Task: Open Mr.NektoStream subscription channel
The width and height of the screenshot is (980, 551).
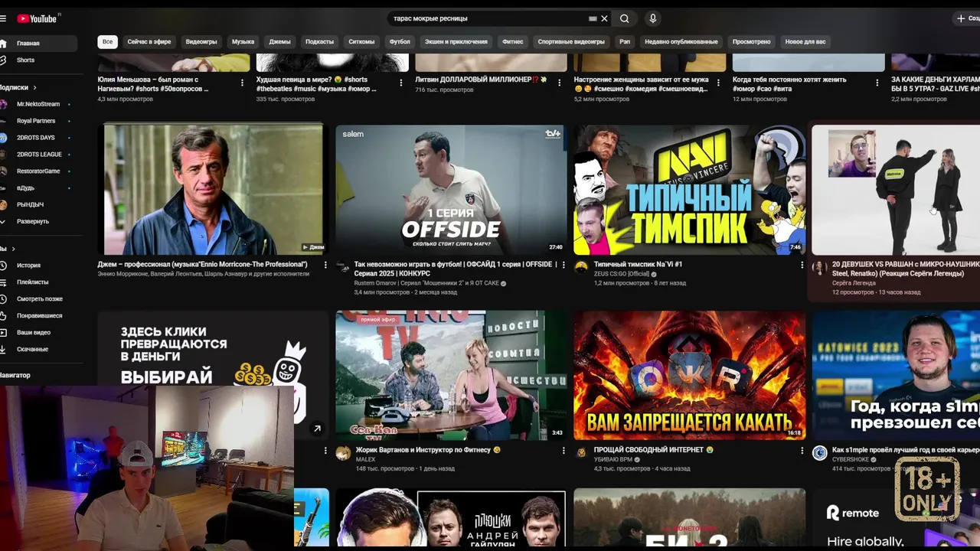Action: point(38,104)
